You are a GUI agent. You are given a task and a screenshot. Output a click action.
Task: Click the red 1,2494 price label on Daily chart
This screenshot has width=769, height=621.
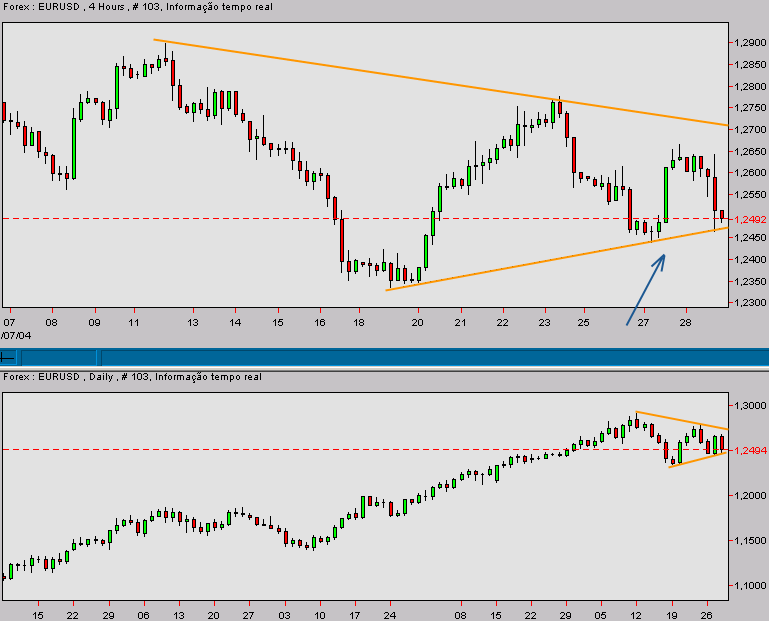coord(750,450)
